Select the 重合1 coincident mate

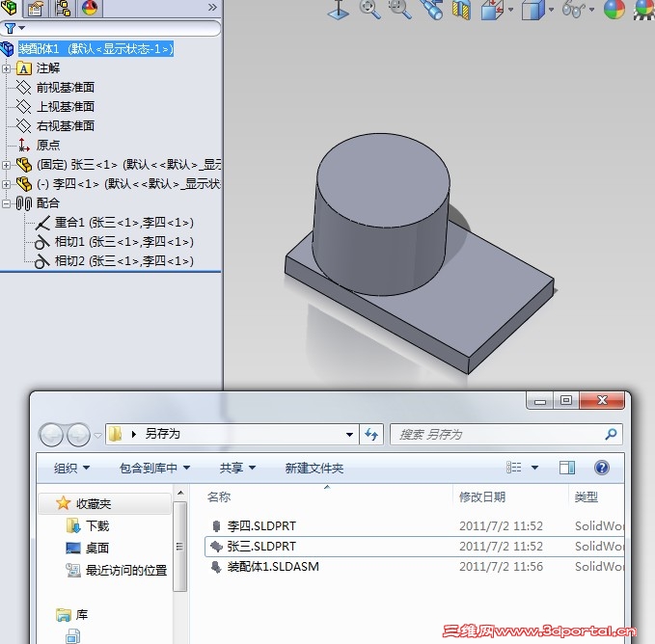(x=124, y=223)
